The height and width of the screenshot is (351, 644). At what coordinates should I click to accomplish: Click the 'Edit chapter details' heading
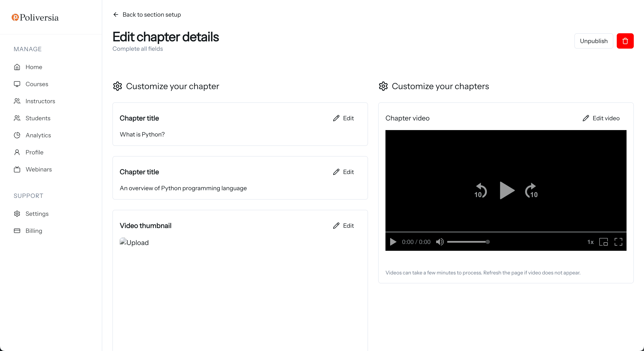pos(166,37)
